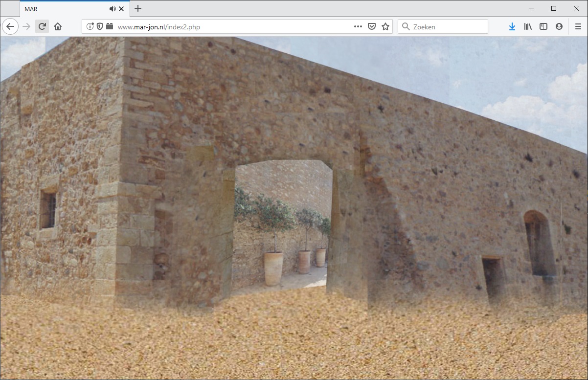Open the Downloads panel
Viewport: 588px width, 380px height.
tap(512, 26)
